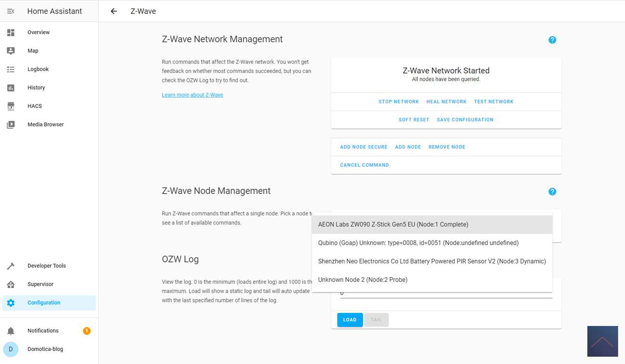Open Supervisor from the sidebar
The height and width of the screenshot is (364, 625).
[40, 284]
